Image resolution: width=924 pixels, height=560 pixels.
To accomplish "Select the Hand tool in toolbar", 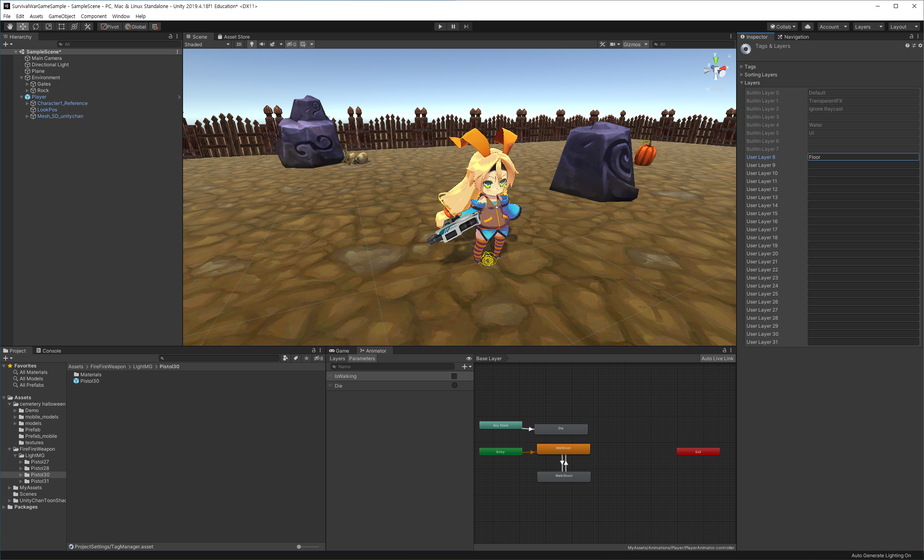I will pos(10,27).
